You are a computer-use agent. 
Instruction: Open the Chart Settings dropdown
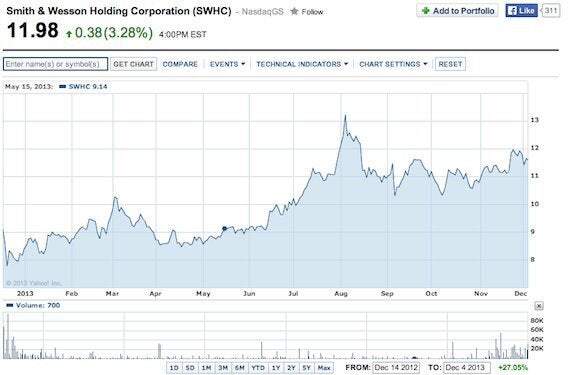click(393, 64)
